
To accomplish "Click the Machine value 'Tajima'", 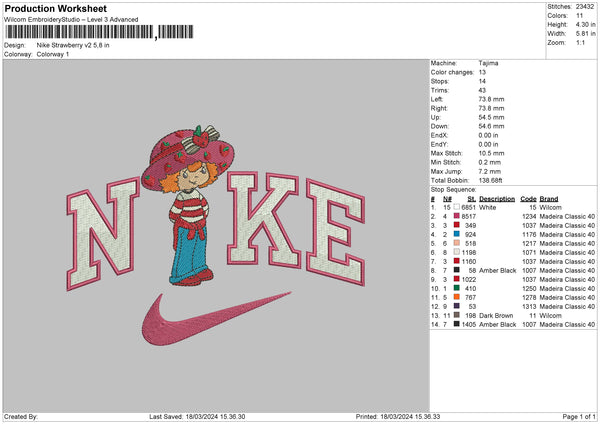I will tap(488, 63).
